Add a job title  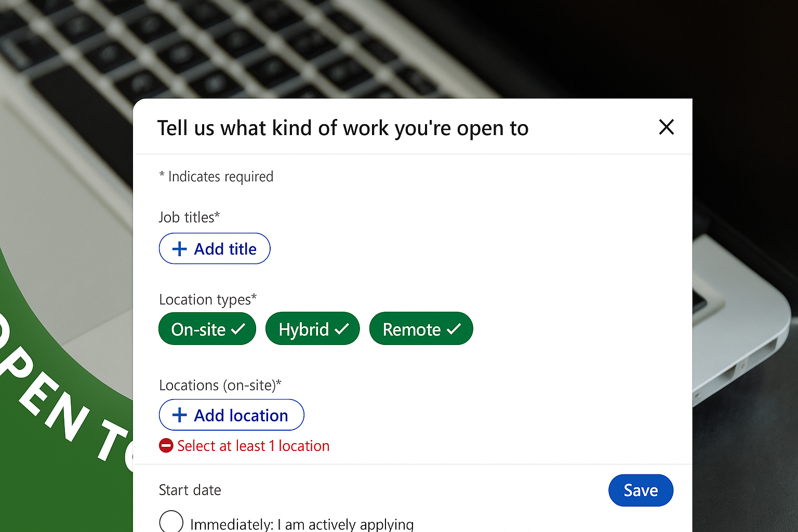(x=215, y=248)
